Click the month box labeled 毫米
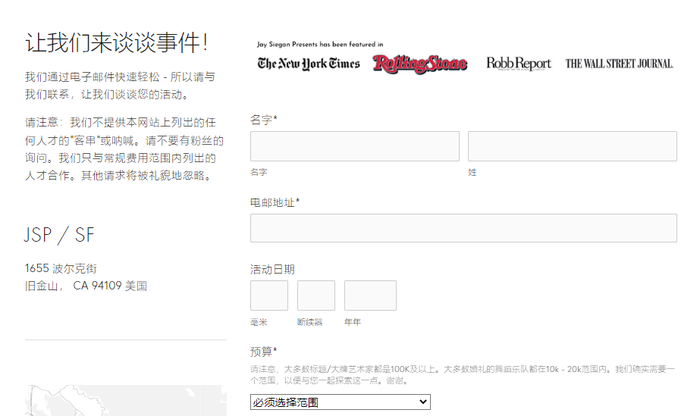Screen dimensions: 700x416 269,295
